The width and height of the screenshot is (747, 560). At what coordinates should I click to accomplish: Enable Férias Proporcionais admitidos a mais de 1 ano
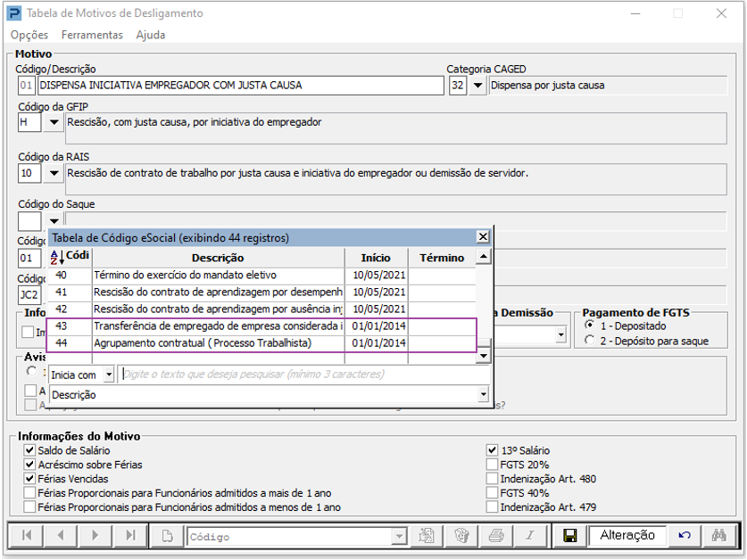tap(29, 493)
